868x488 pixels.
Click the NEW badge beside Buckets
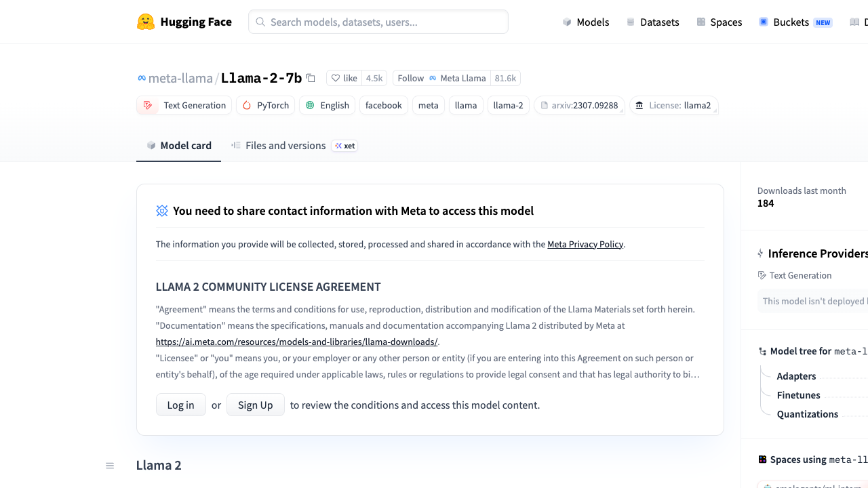click(x=823, y=22)
